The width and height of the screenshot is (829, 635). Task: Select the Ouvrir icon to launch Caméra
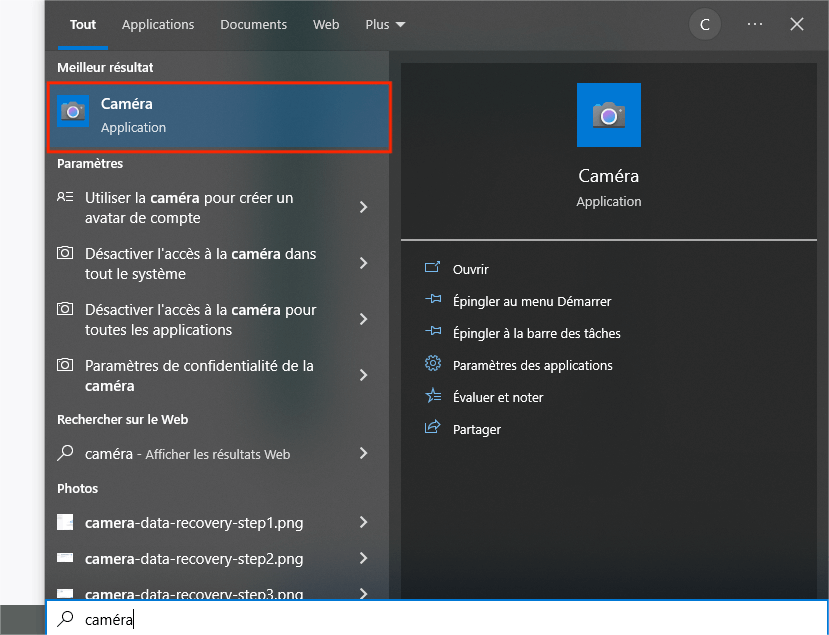point(433,269)
